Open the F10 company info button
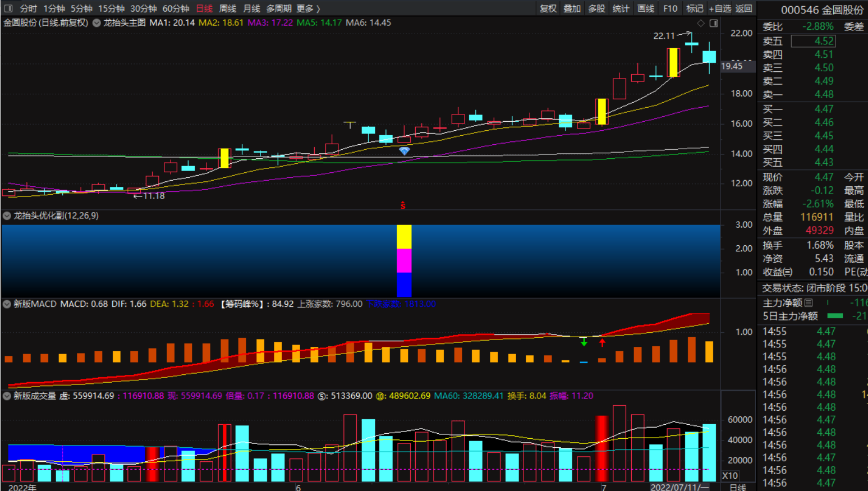This screenshot has height=491, width=868. pyautogui.click(x=670, y=8)
